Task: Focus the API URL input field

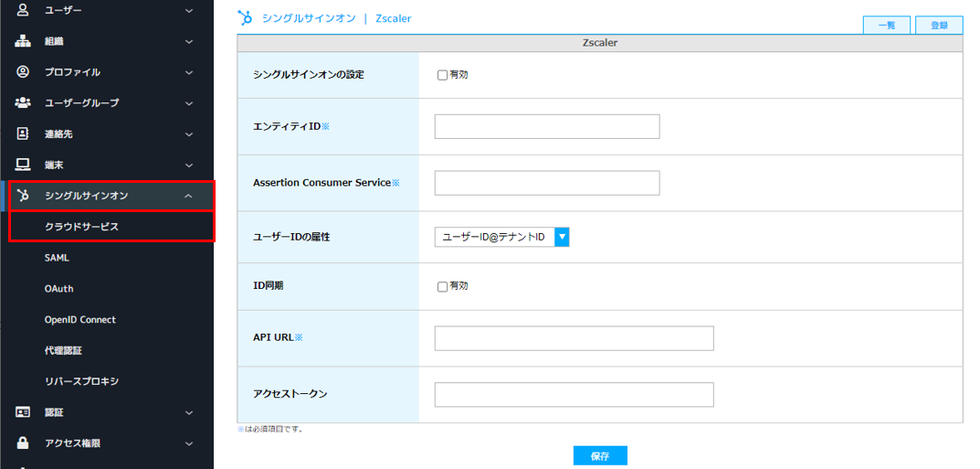Action: point(574,338)
